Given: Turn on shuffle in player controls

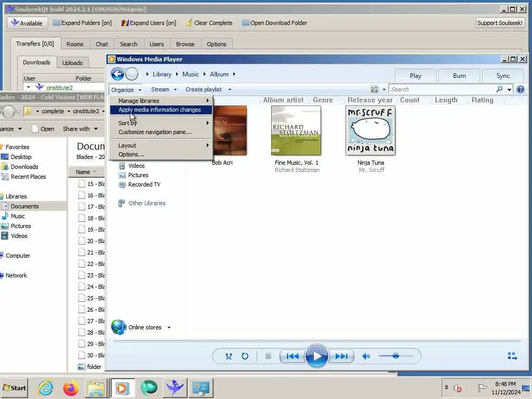Looking at the screenshot, I should (229, 356).
